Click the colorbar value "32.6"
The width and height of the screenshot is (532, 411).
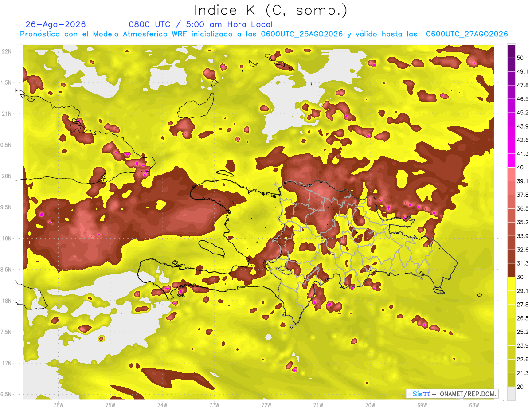click(x=523, y=250)
